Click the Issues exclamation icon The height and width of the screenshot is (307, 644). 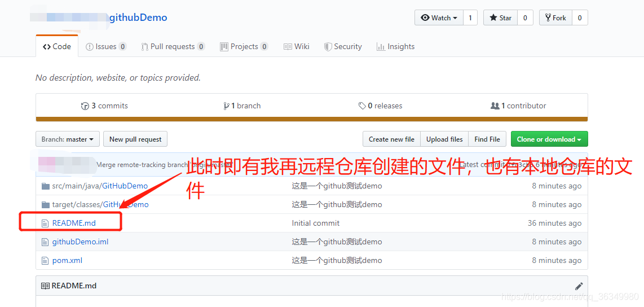coord(90,47)
